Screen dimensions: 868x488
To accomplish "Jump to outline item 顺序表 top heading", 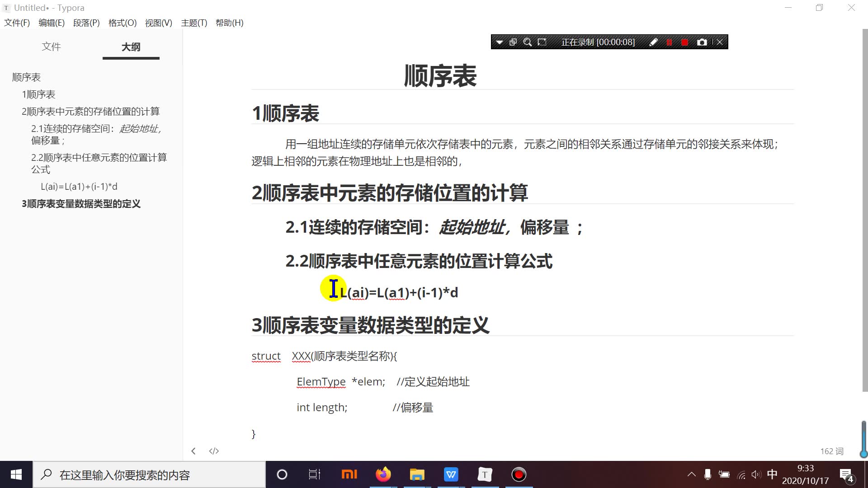I will point(26,77).
